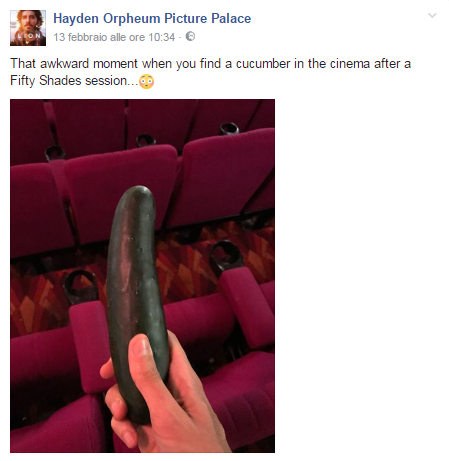Click the globe public privacy icon
This screenshot has width=449, height=461.
(x=190, y=36)
